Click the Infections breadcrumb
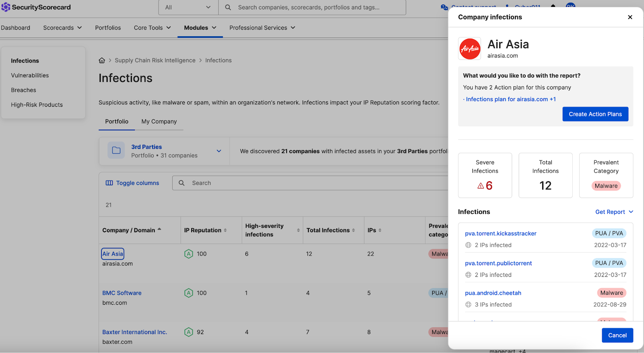The width and height of the screenshot is (644, 353). click(x=219, y=60)
